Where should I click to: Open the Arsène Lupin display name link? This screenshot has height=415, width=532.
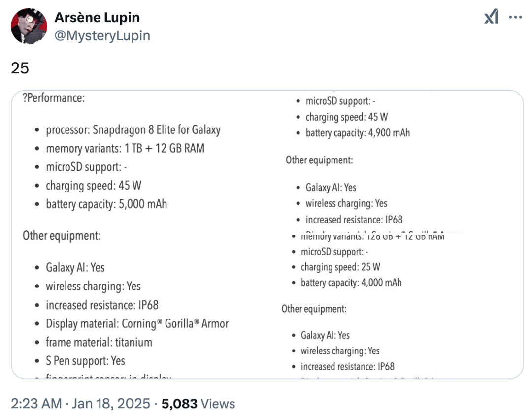(97, 17)
